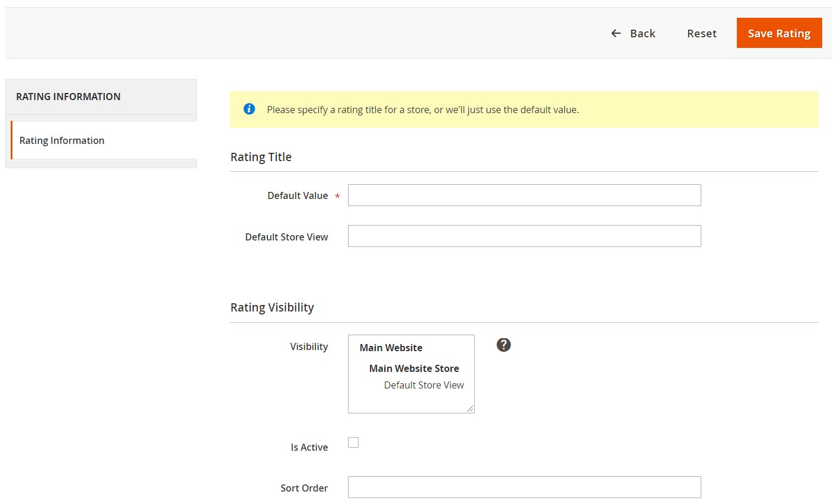Click the Default Store View title input
The width and height of the screenshot is (837, 504).
[x=524, y=236]
